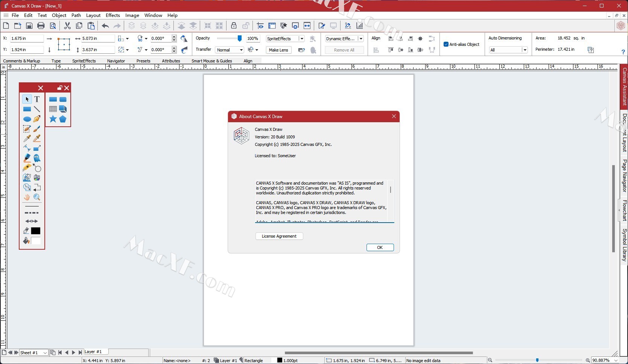This screenshot has height=364, width=628.
Task: Select the Line tool in the toolbox
Action: pos(37,109)
